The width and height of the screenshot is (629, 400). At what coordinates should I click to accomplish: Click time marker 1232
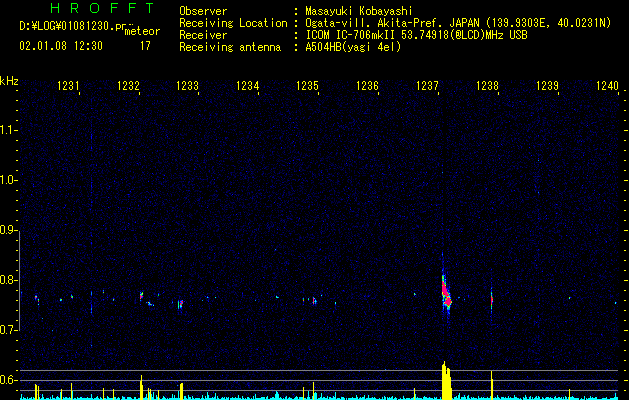(x=128, y=85)
